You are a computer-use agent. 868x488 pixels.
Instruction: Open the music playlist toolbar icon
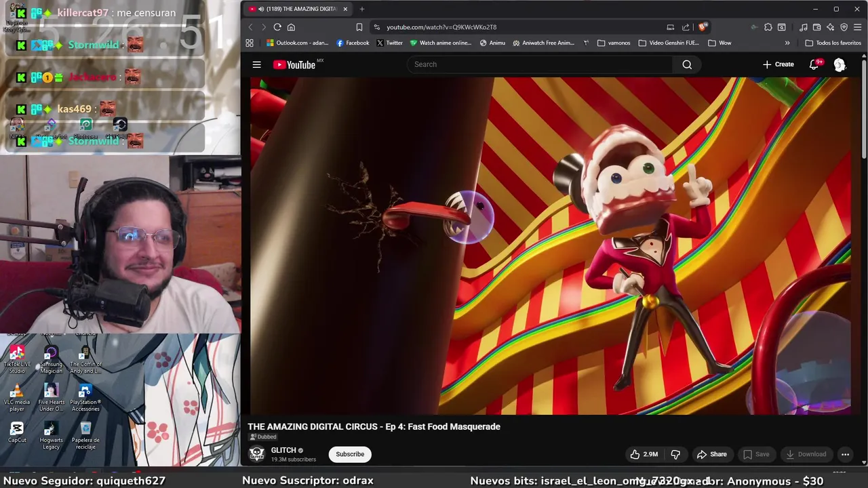(x=804, y=27)
